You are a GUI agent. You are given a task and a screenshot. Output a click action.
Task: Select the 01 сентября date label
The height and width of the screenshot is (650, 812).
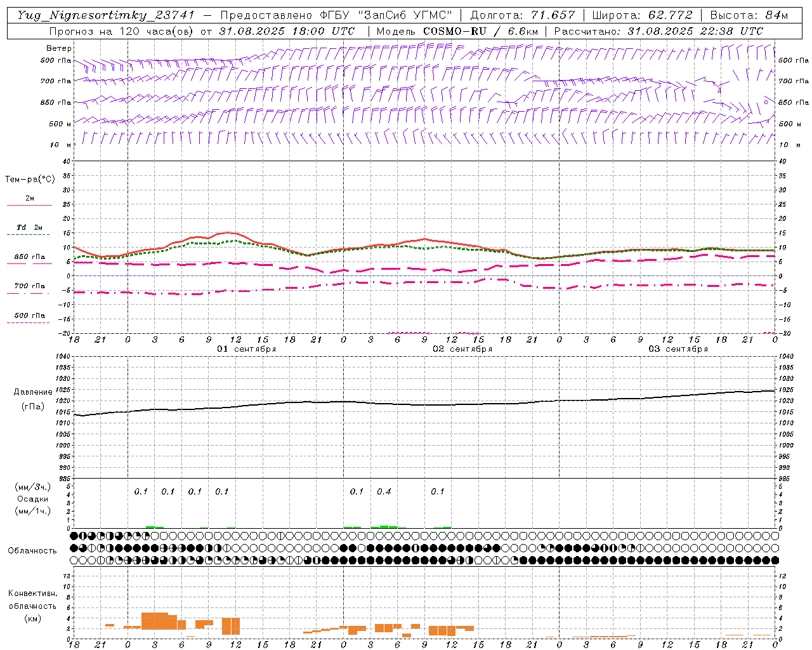click(247, 349)
